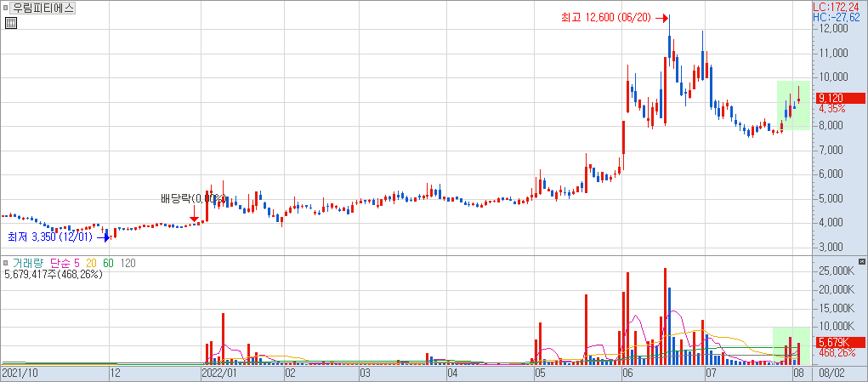
Task: Click the 04 month date axis label
Action: click(453, 373)
